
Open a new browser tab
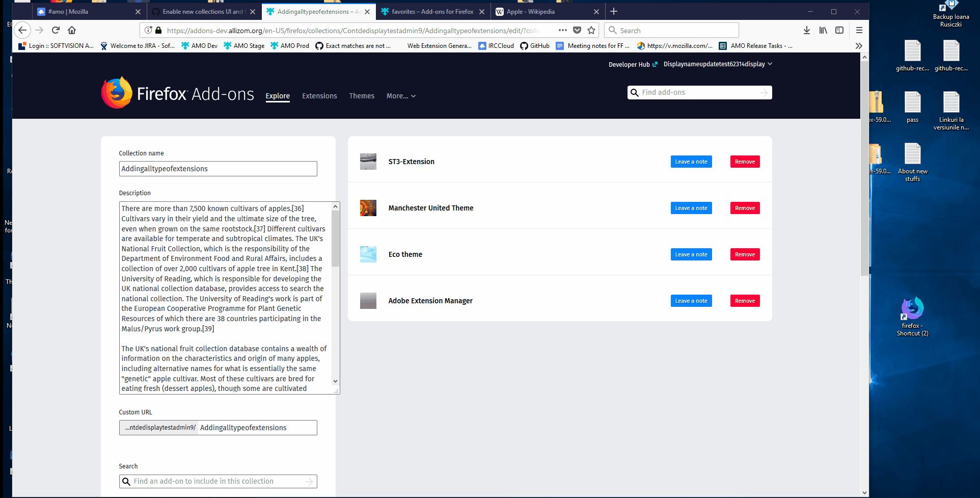coord(614,11)
